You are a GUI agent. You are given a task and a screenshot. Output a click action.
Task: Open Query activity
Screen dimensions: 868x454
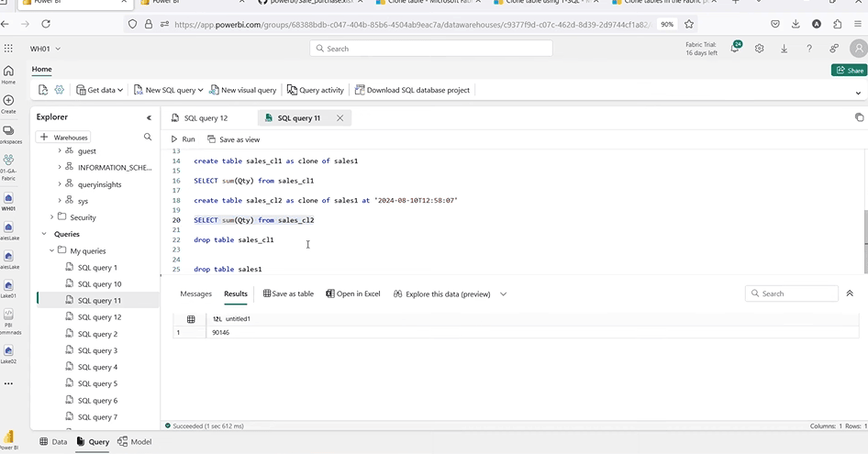point(316,90)
